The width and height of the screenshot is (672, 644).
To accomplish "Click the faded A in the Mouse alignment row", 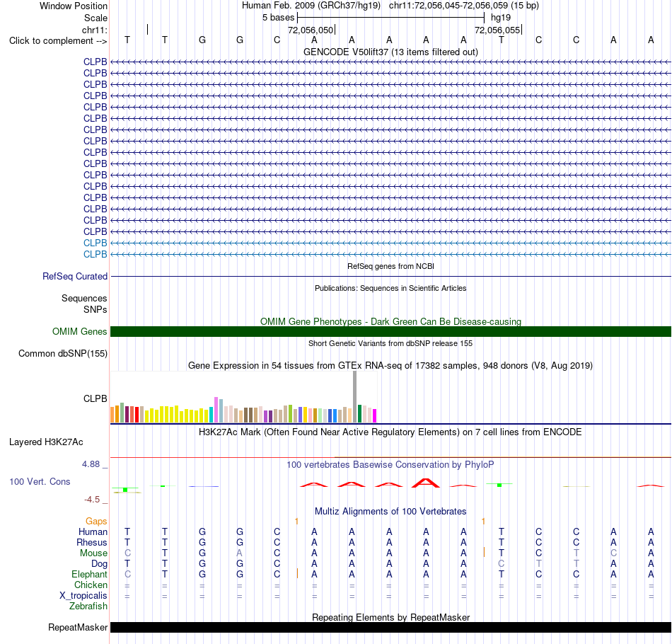I will 239,553.
